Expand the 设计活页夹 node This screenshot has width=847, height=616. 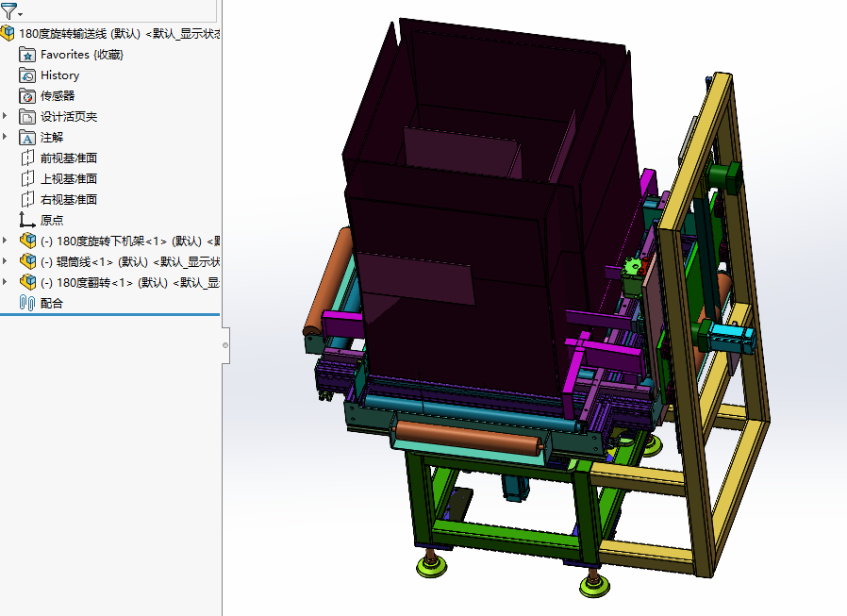click(5, 116)
